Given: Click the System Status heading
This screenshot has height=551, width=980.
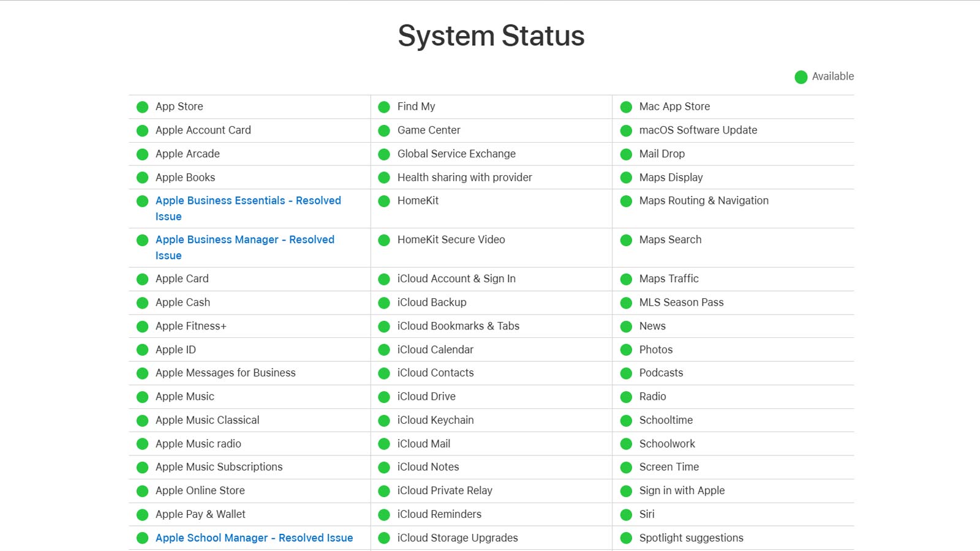Looking at the screenshot, I should pos(491,36).
